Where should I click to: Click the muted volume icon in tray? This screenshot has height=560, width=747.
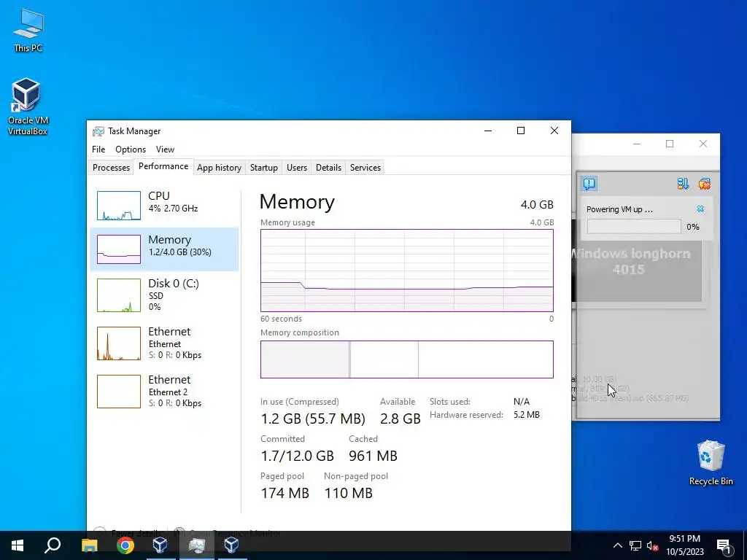pos(653,545)
